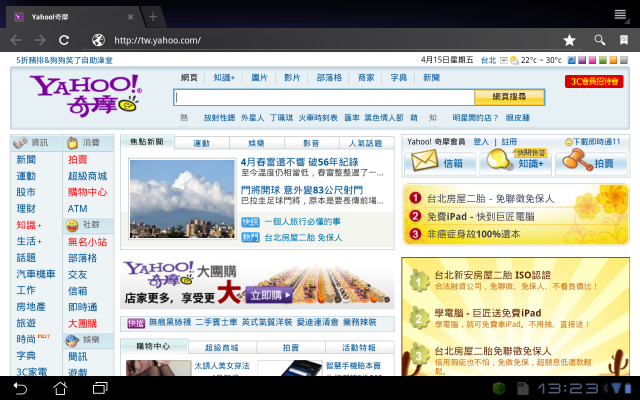
Task: Open the browser menu icon at top right
Action: click(621, 15)
